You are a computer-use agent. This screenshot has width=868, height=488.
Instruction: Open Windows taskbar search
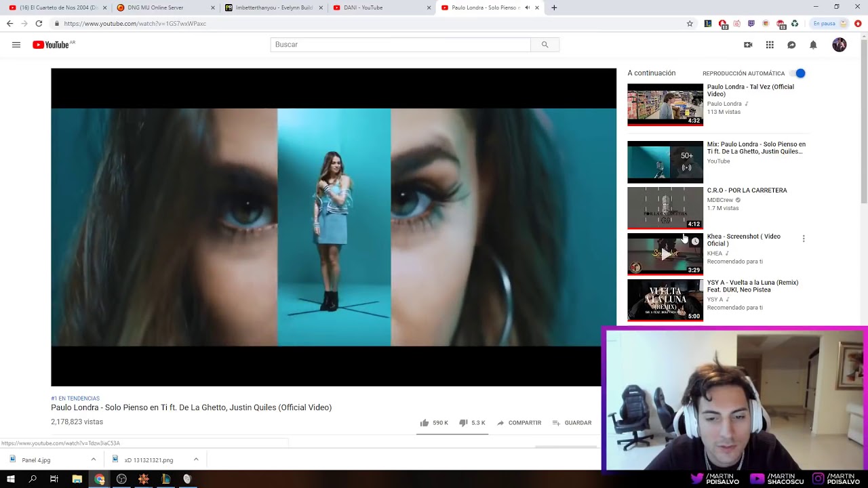tap(33, 479)
